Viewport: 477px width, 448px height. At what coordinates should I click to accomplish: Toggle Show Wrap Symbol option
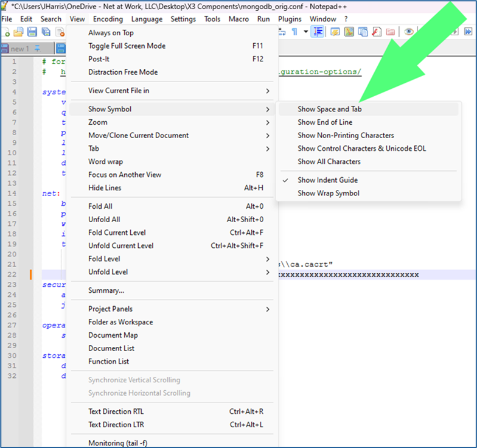(328, 194)
